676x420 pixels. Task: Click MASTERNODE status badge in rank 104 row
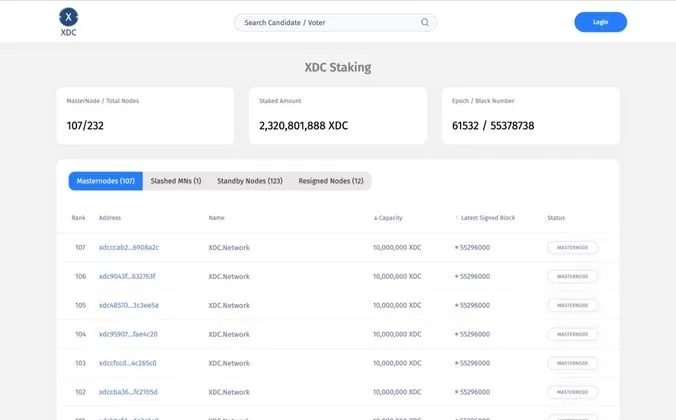[573, 334]
